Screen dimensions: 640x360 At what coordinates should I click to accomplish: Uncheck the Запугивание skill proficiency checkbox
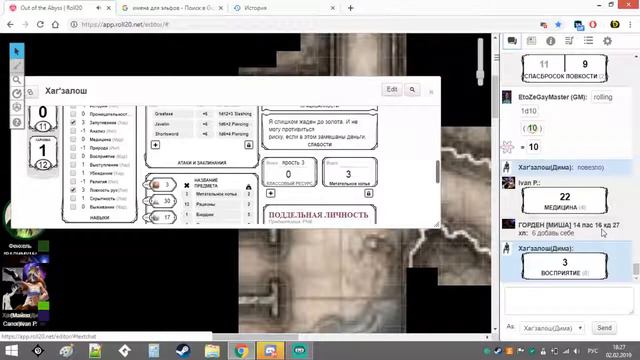73,122
